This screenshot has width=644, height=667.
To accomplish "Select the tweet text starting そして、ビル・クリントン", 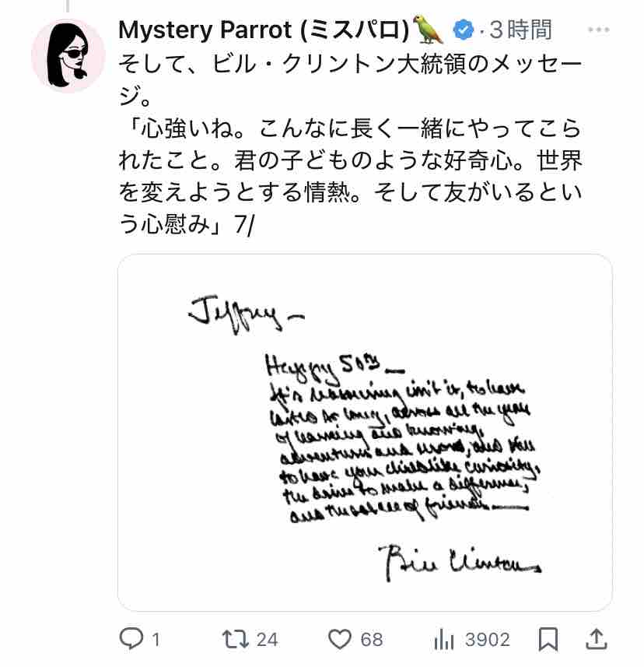I will click(350, 144).
